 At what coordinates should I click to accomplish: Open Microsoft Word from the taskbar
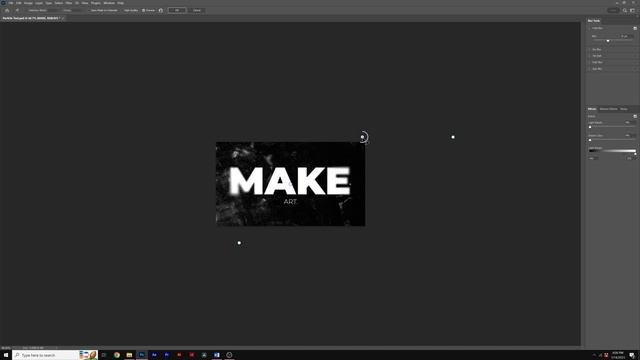click(x=217, y=355)
